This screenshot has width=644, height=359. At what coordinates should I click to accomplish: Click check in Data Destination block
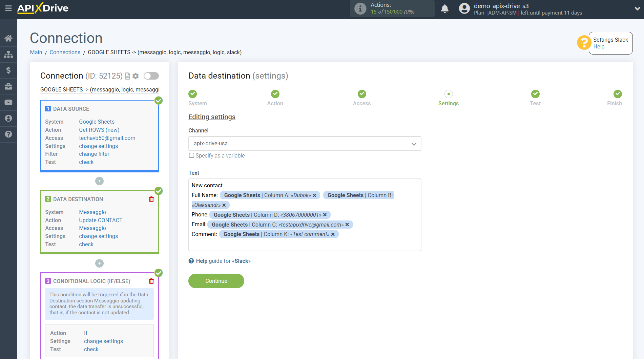coord(86,244)
